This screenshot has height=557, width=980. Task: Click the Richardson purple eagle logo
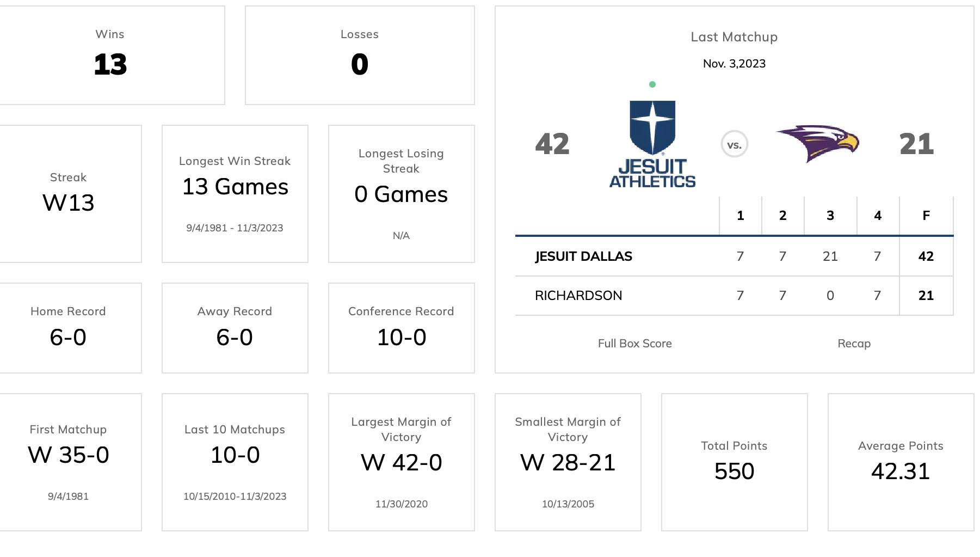click(x=817, y=144)
